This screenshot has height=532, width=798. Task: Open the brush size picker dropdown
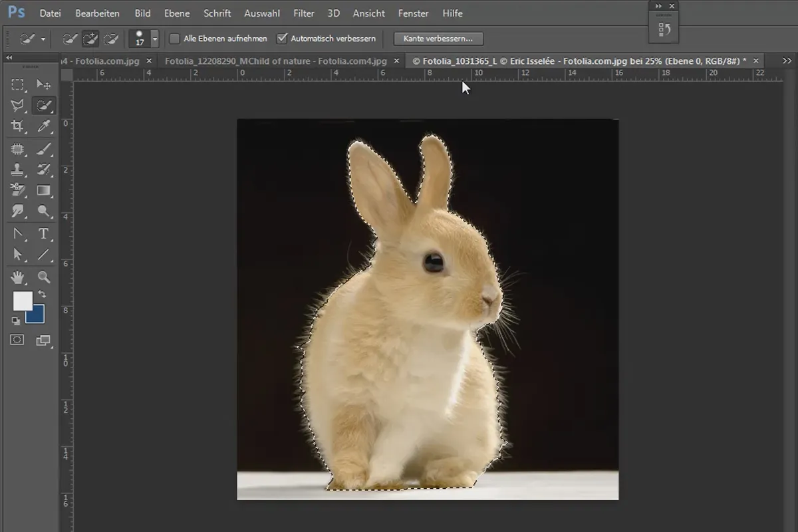pos(155,39)
